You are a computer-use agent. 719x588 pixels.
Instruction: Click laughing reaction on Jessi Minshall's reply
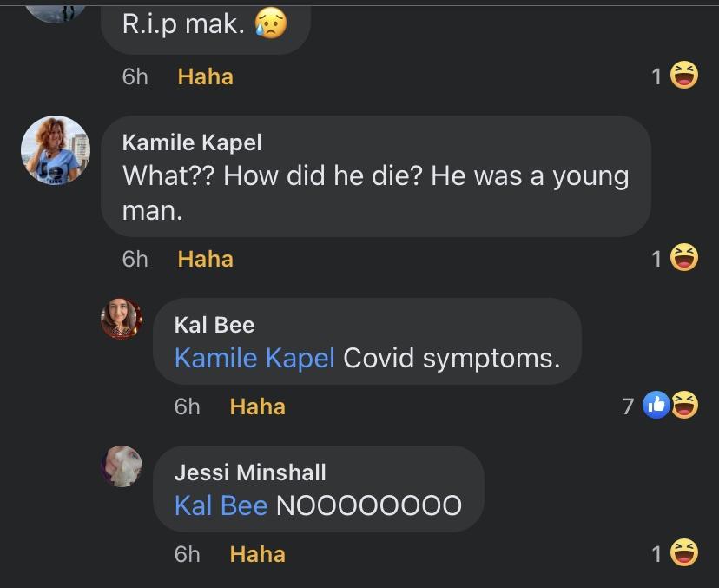click(685, 553)
